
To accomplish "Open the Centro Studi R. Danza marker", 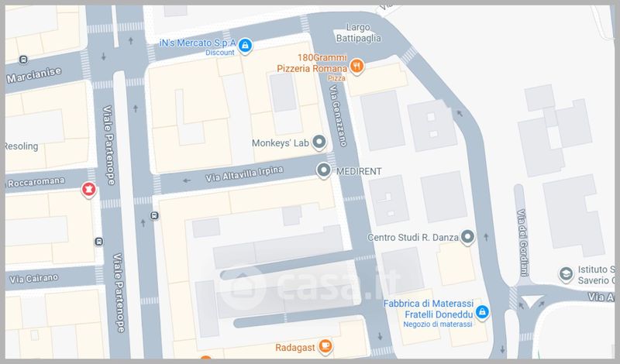I will coord(467,237).
